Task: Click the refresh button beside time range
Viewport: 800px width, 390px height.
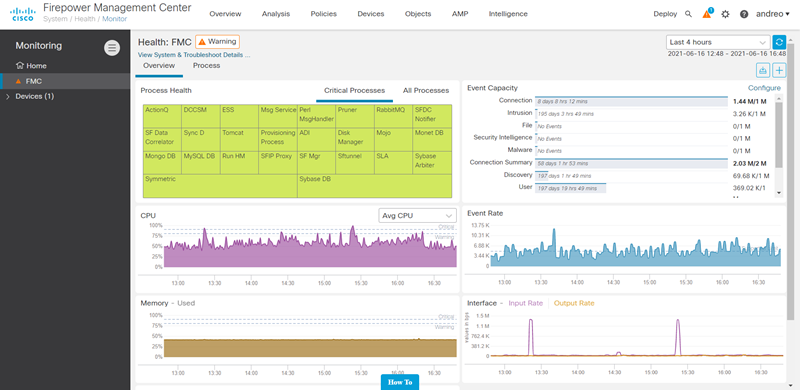Action: coord(779,42)
